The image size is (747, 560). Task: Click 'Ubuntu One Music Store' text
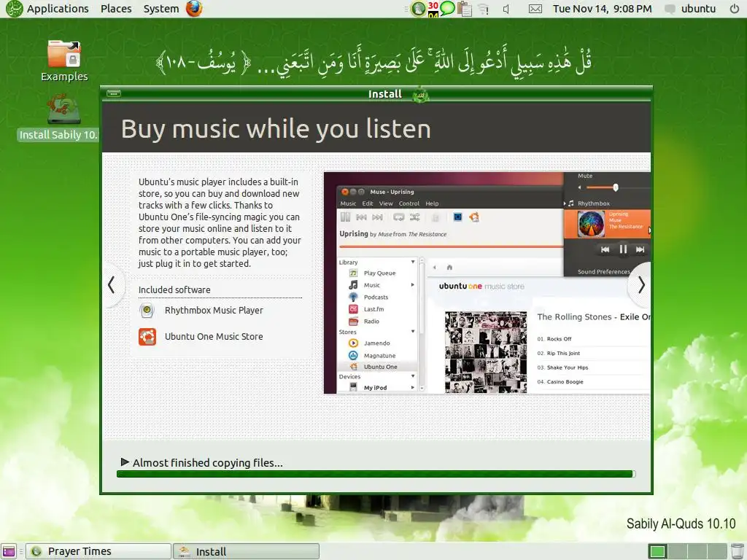click(214, 337)
